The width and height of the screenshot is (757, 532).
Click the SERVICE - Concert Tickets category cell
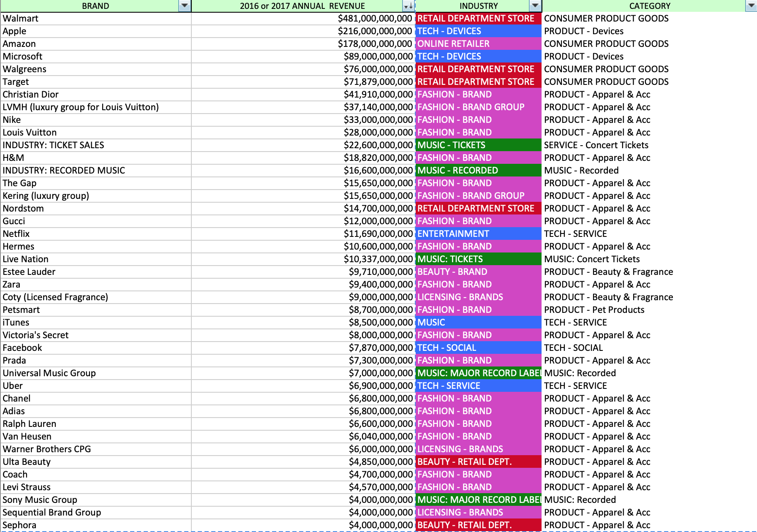click(650, 145)
